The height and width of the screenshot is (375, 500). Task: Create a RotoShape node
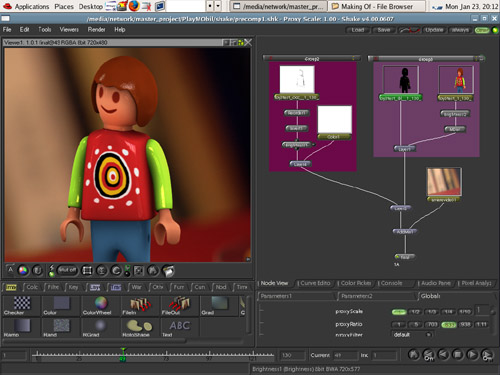coord(140,327)
